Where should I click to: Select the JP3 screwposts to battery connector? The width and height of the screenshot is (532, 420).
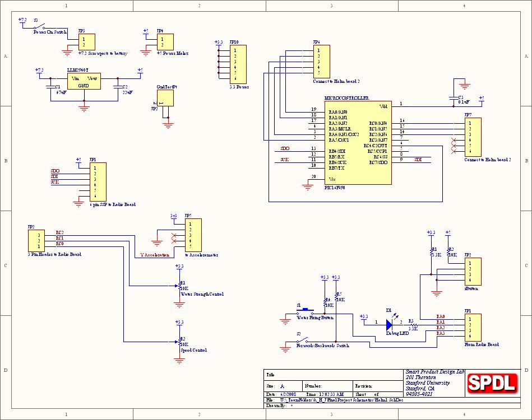click(86, 42)
